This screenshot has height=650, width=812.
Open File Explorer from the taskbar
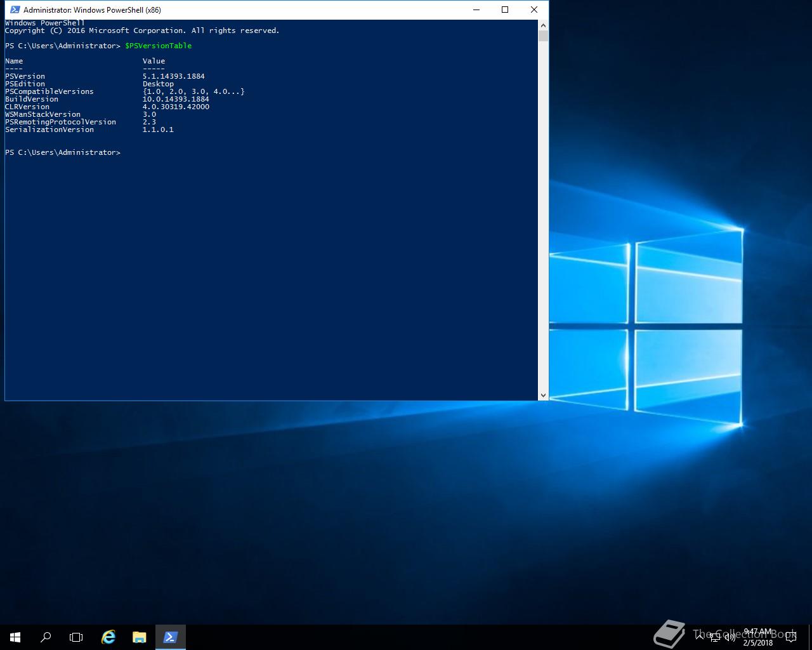pos(139,637)
